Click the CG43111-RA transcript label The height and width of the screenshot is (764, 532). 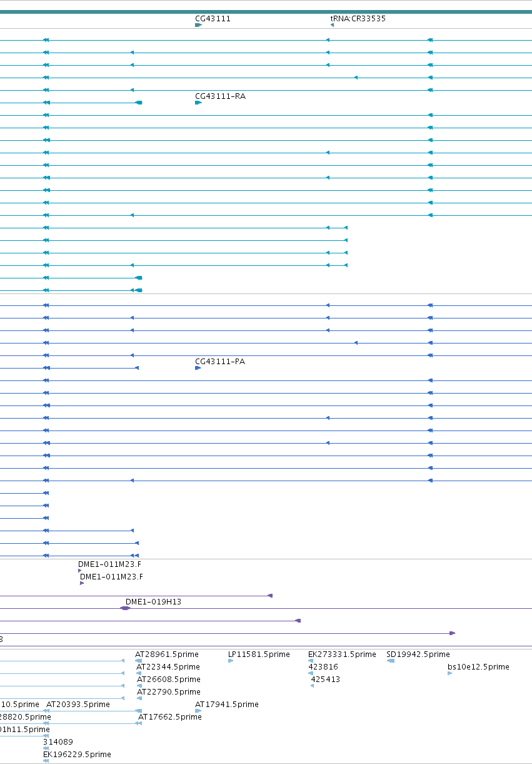coord(220,96)
